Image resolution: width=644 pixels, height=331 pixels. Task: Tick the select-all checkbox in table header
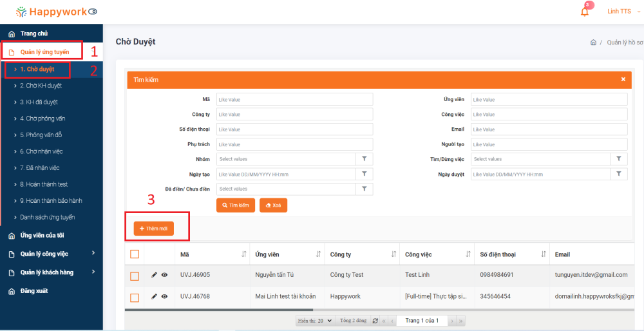(135, 254)
